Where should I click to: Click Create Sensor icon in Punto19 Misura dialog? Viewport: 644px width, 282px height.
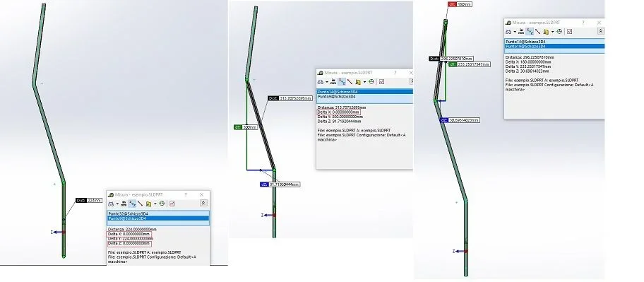pos(570,32)
